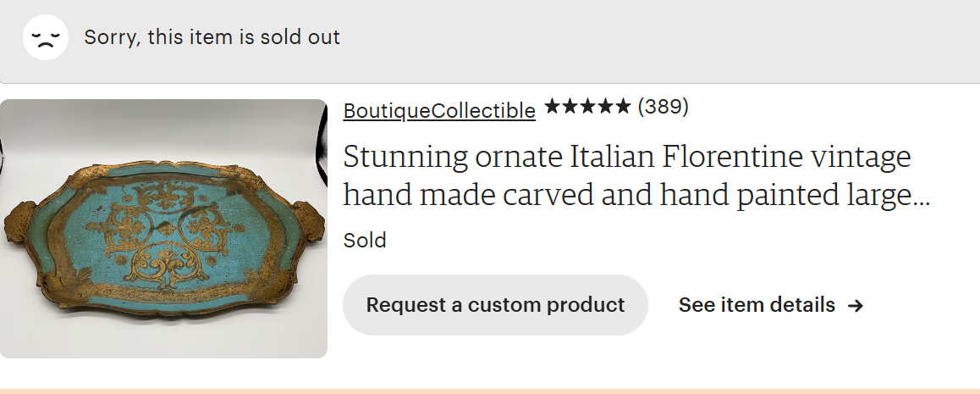Visit the BoutiqueCollectible shop link
Screen dimensions: 980x394
439,110
